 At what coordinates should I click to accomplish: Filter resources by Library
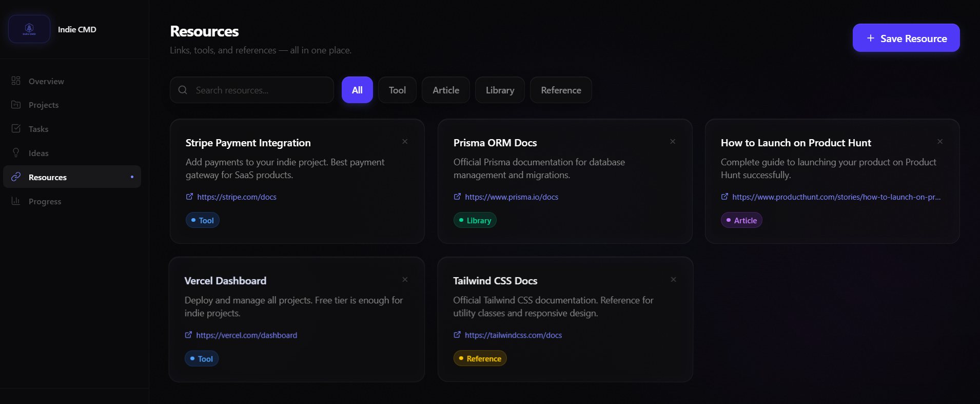pos(500,90)
